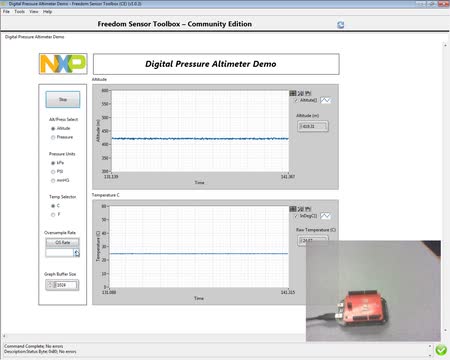The image size is (450, 360).
Task: Select the Pressure radio button
Action: 53,137
